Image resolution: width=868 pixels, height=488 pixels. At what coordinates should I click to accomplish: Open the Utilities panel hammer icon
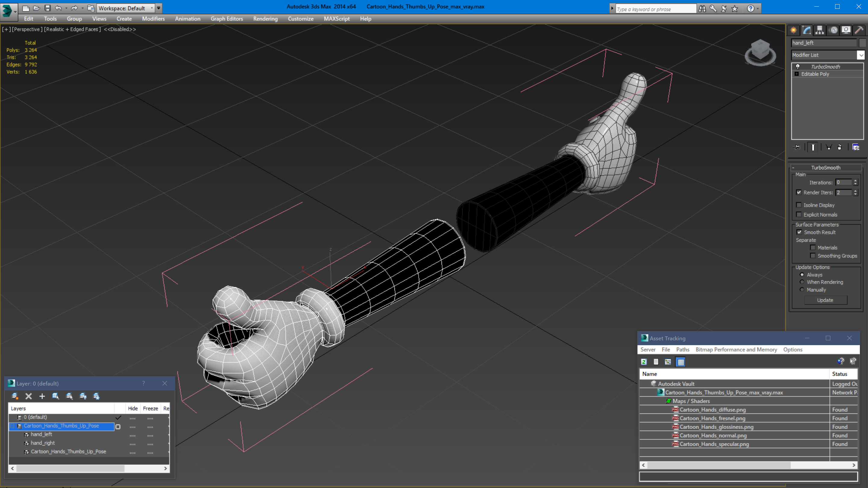tap(859, 30)
